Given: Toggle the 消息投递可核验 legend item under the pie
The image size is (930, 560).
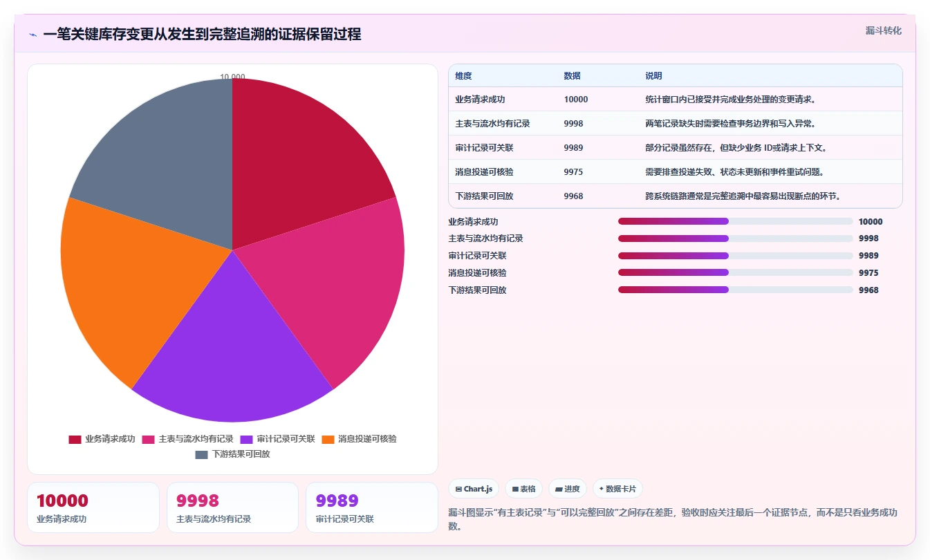Looking at the screenshot, I should [359, 439].
